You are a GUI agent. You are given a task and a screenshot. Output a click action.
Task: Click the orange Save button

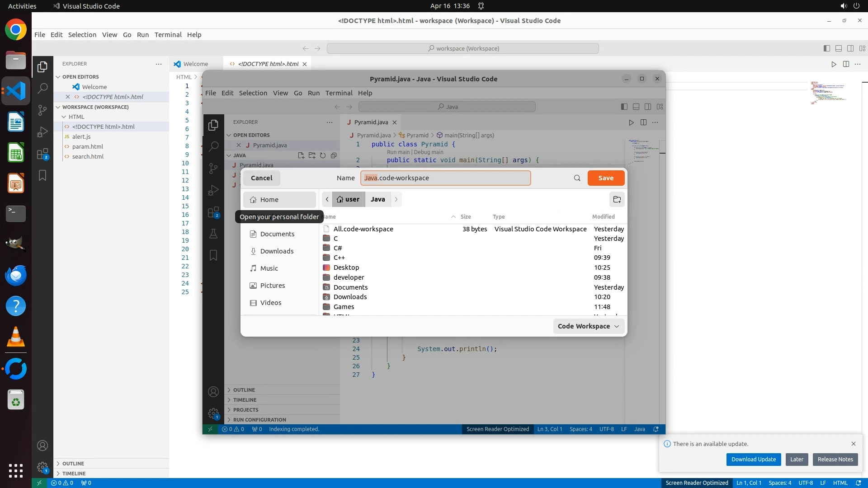click(606, 178)
